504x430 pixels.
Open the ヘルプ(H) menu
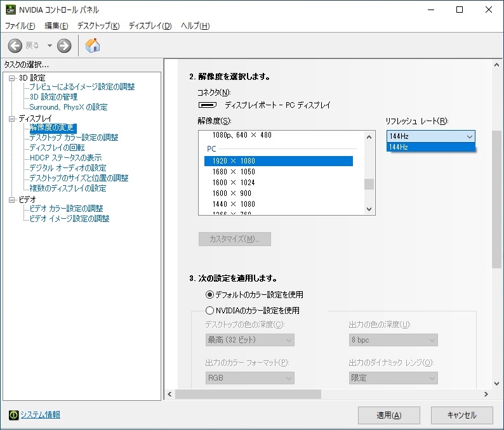pyautogui.click(x=195, y=26)
